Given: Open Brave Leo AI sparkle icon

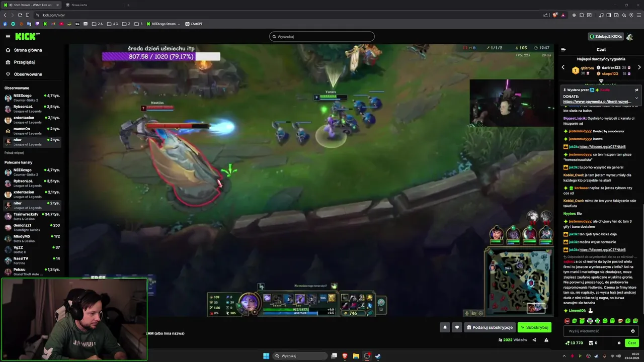Looking at the screenshot, I should pos(624,15).
